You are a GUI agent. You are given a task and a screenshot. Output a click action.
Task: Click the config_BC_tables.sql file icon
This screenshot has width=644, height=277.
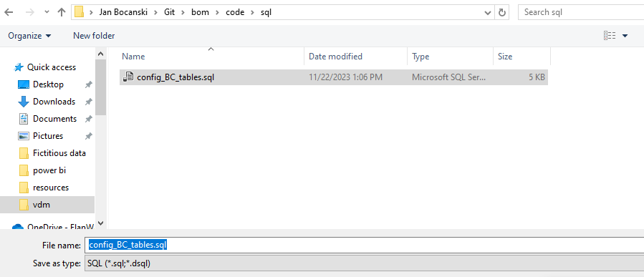128,77
